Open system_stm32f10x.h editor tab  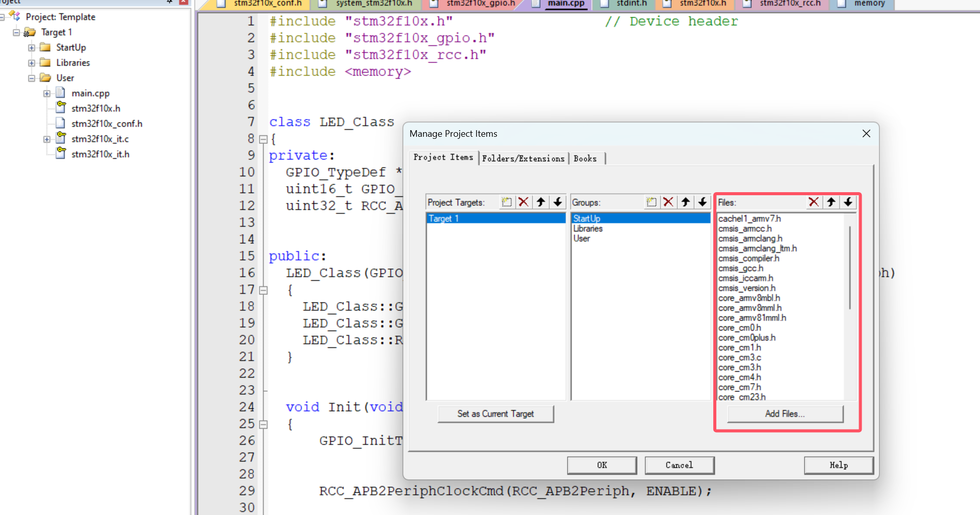click(x=374, y=4)
